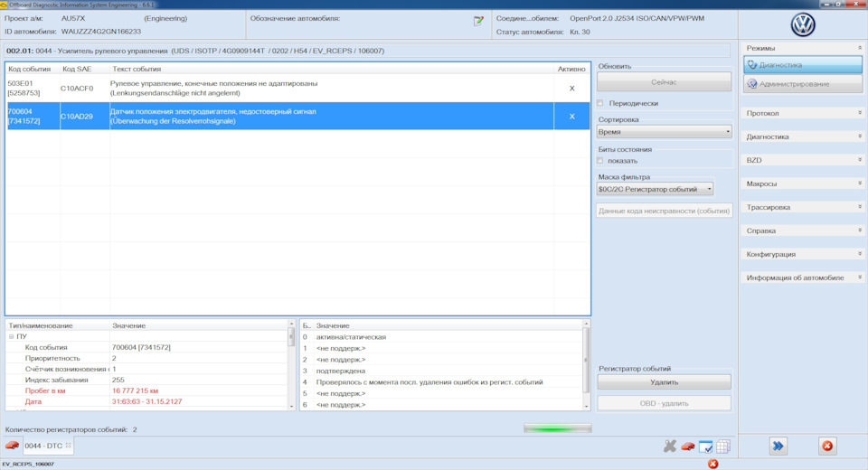Click the red X exit button at bottom right

[x=827, y=446]
